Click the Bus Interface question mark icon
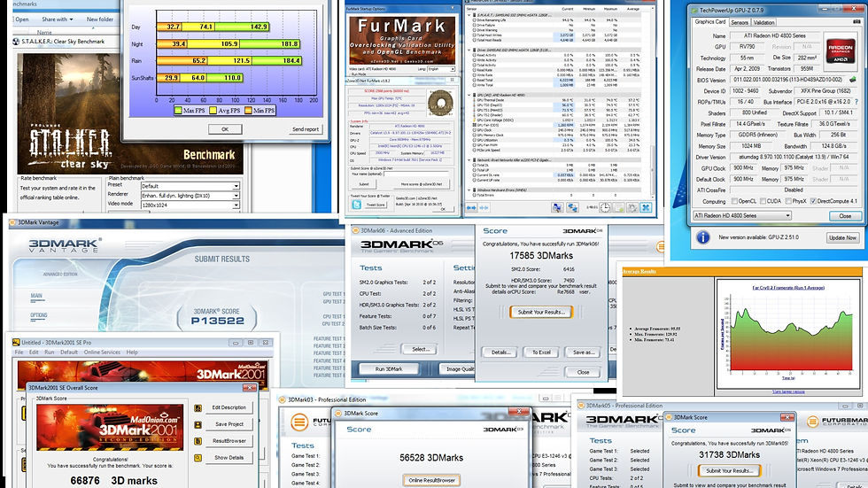 point(856,102)
